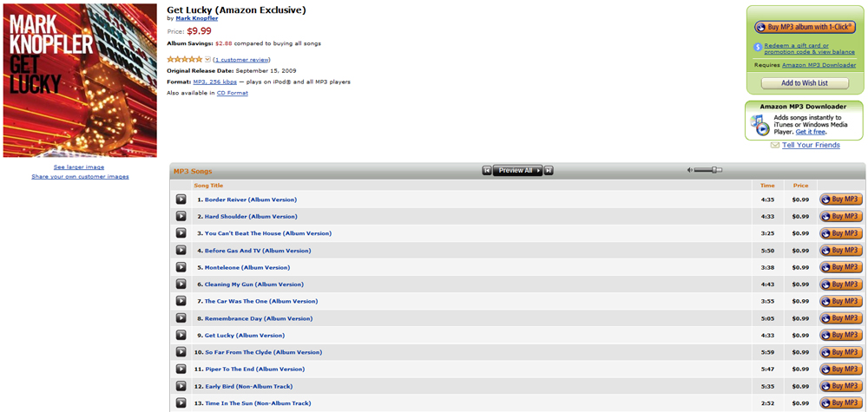Click the Song Title column header
868x412 pixels.
point(208,186)
